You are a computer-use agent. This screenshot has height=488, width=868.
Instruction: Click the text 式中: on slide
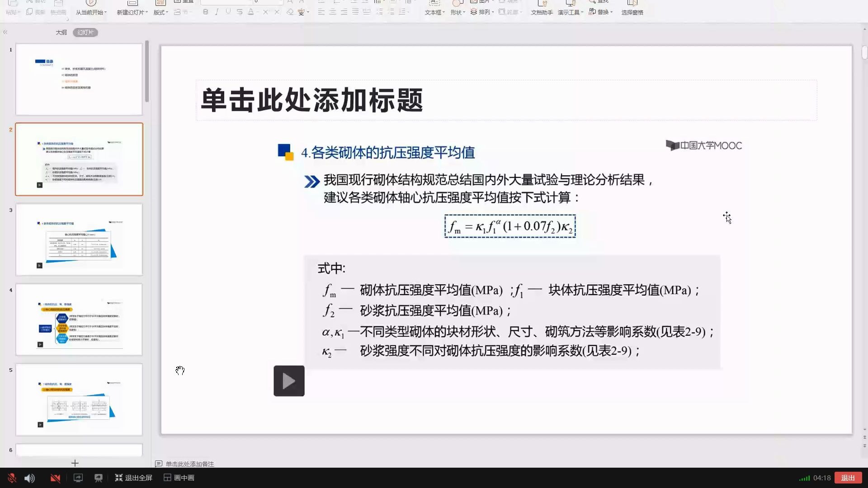(x=331, y=269)
